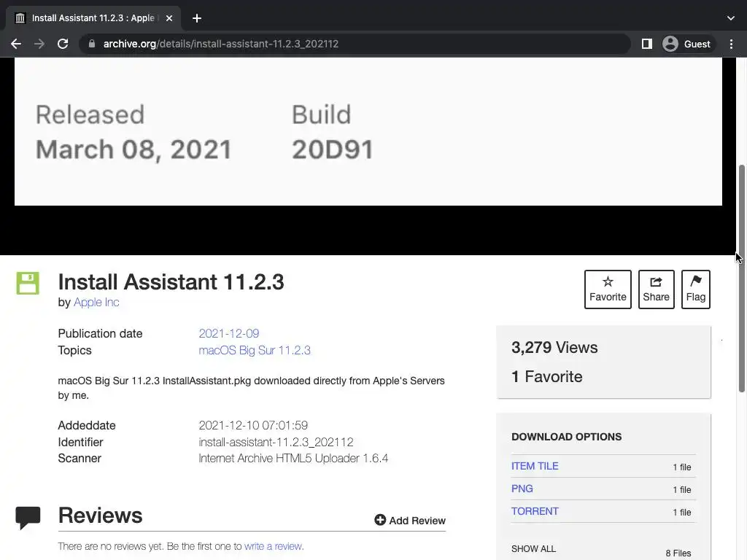Expand the tab search chevron
The height and width of the screenshot is (560, 747).
coord(731,18)
